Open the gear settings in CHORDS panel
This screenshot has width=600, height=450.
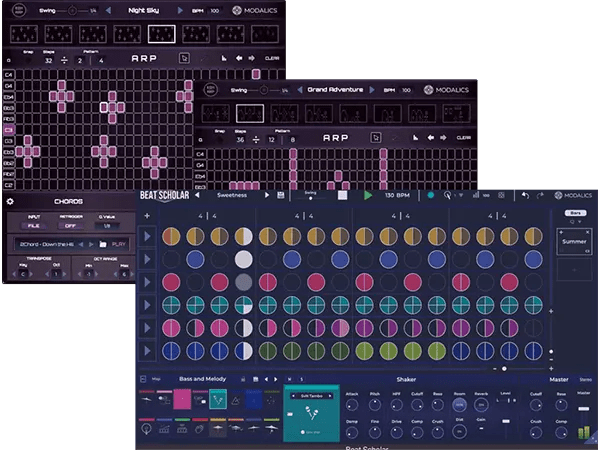point(10,201)
